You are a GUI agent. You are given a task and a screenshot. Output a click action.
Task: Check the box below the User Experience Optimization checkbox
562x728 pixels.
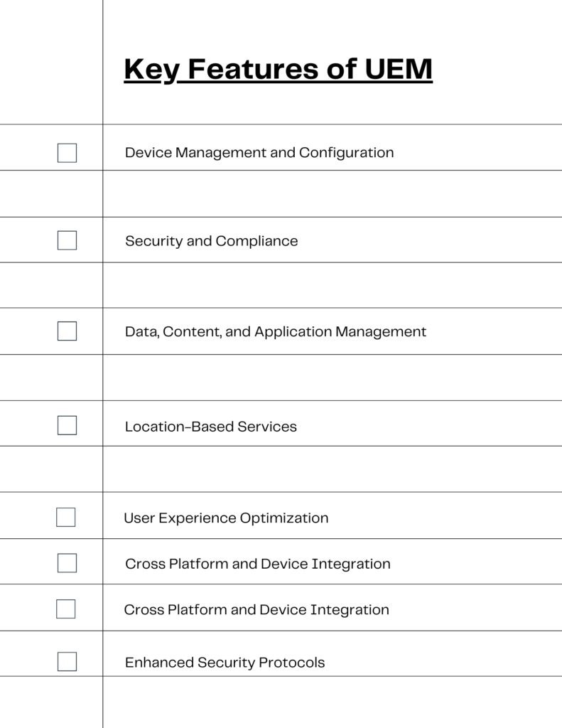[x=67, y=563]
